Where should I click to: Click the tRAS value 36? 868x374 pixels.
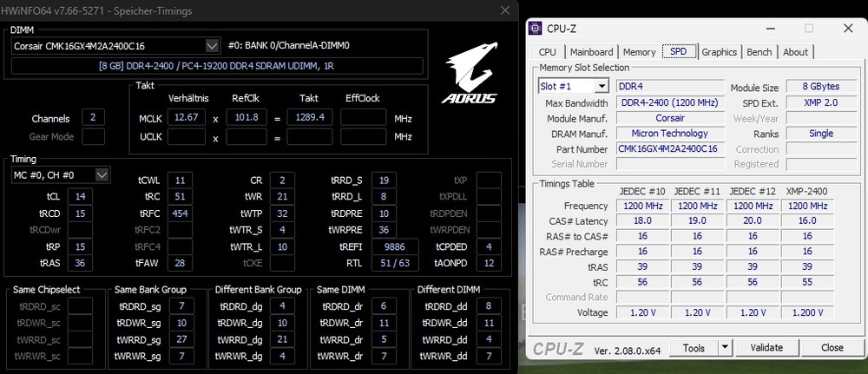point(80,263)
